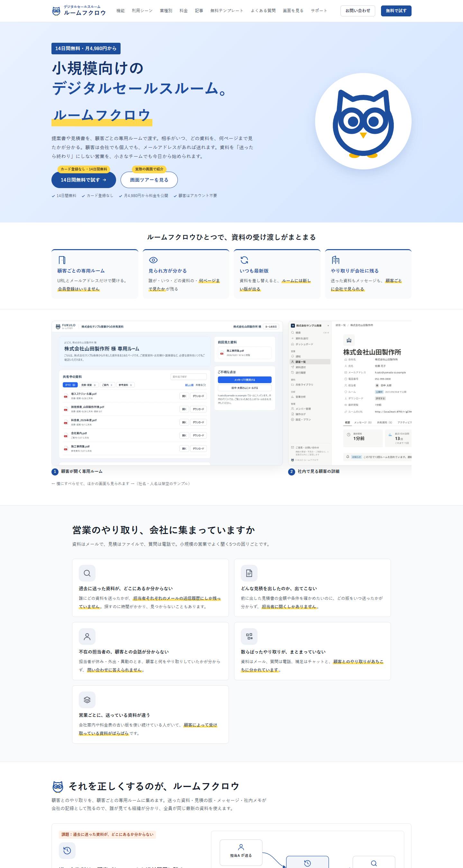This screenshot has width=463, height=868.
Task: Click the ルームフクロウひとつで、資料の受け渡しがまとまる heading
Action: click(x=232, y=237)
